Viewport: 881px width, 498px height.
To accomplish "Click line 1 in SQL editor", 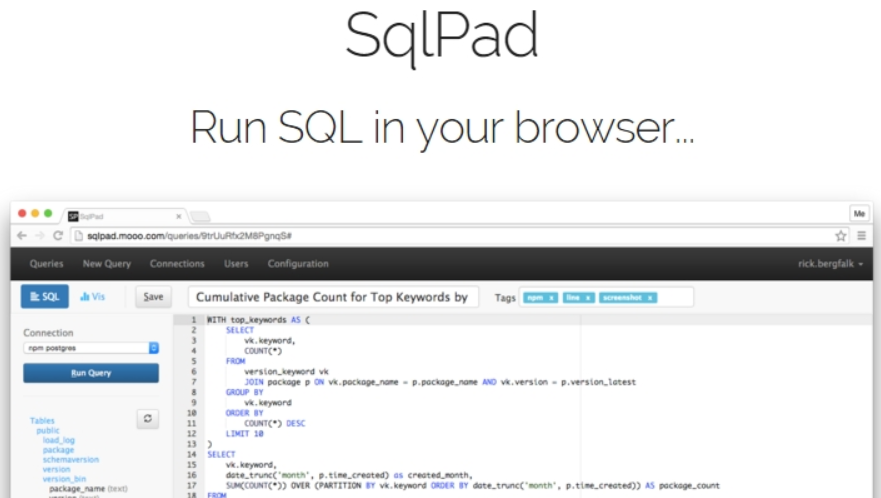I will click(258, 320).
